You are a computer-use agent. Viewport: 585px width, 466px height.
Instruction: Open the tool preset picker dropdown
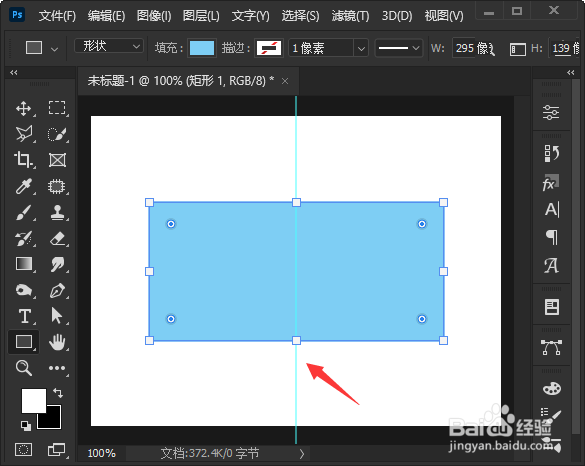54,49
